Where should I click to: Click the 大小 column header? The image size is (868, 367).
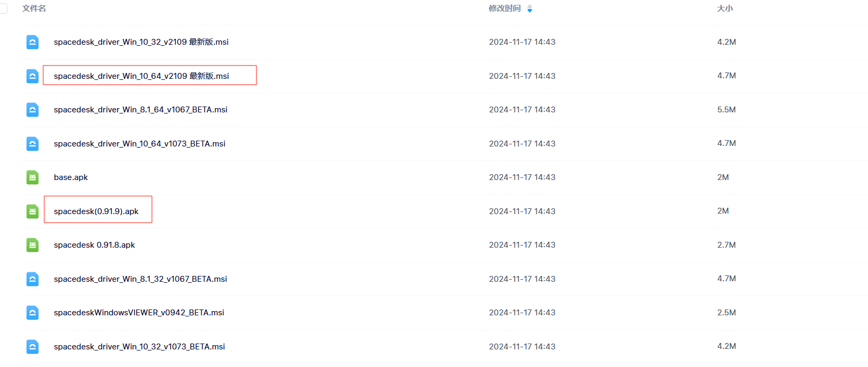725,9
